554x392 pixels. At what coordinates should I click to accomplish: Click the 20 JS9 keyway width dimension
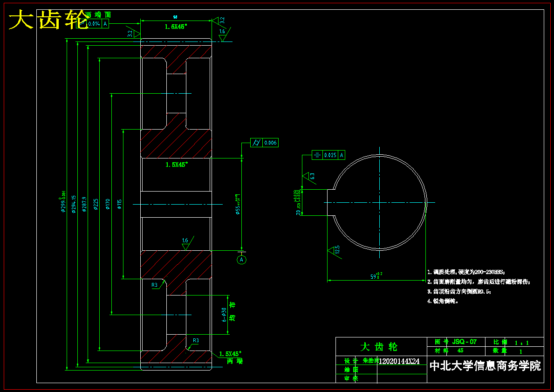click(x=298, y=203)
